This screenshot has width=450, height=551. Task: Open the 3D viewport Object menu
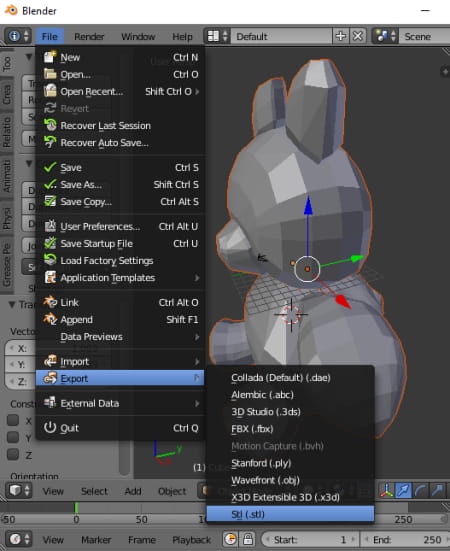click(x=172, y=491)
